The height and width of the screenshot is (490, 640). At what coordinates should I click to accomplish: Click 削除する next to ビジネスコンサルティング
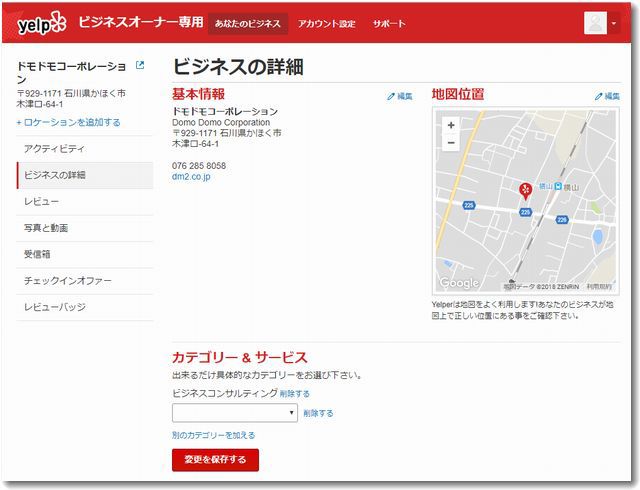click(294, 394)
